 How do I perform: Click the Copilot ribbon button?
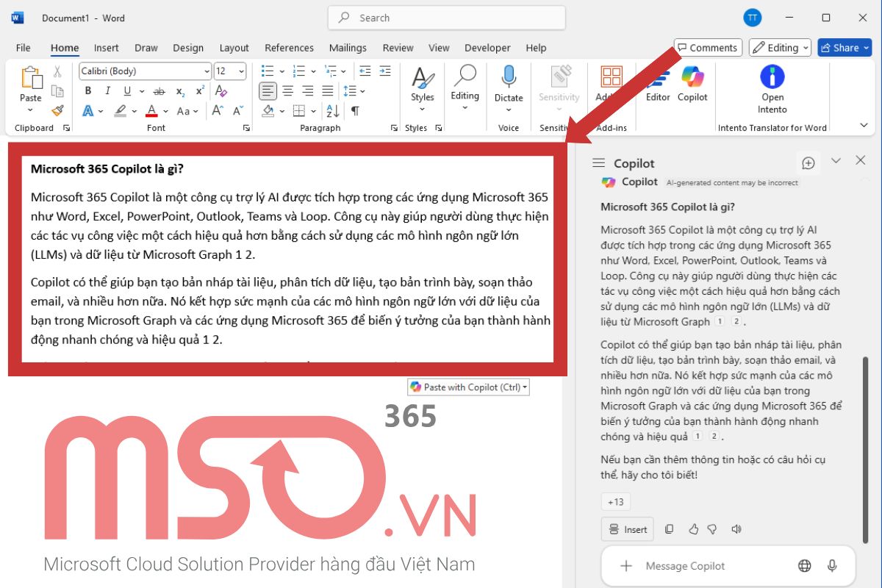[692, 84]
